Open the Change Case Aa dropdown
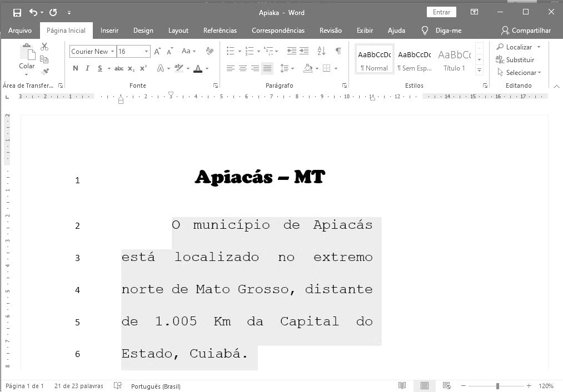 tap(188, 51)
